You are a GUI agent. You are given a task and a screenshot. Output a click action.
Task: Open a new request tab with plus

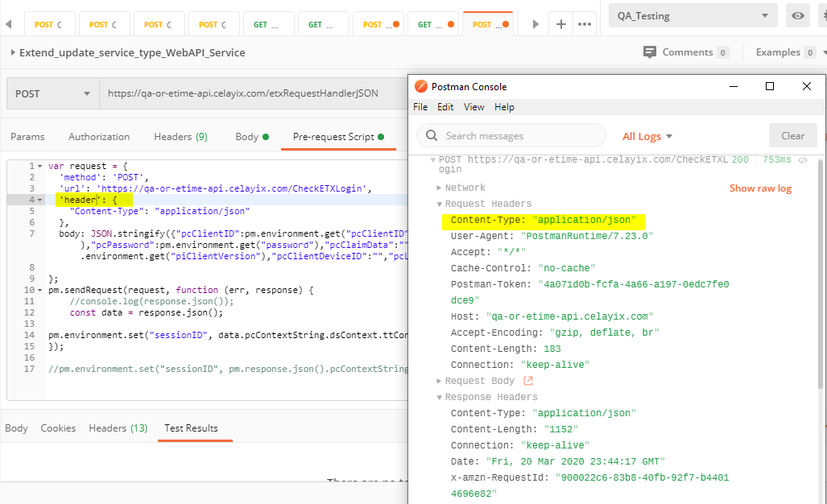pyautogui.click(x=560, y=24)
